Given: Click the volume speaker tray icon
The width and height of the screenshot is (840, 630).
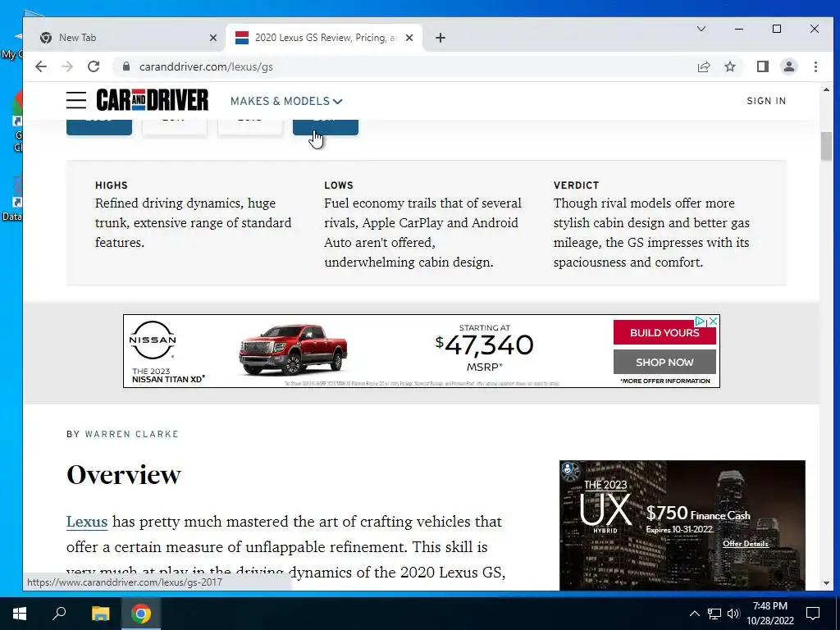Looking at the screenshot, I should click(733, 614).
